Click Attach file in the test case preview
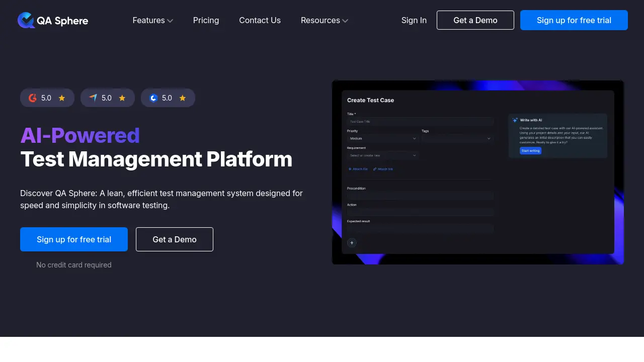Image resolution: width=644 pixels, height=362 pixels. [358, 169]
